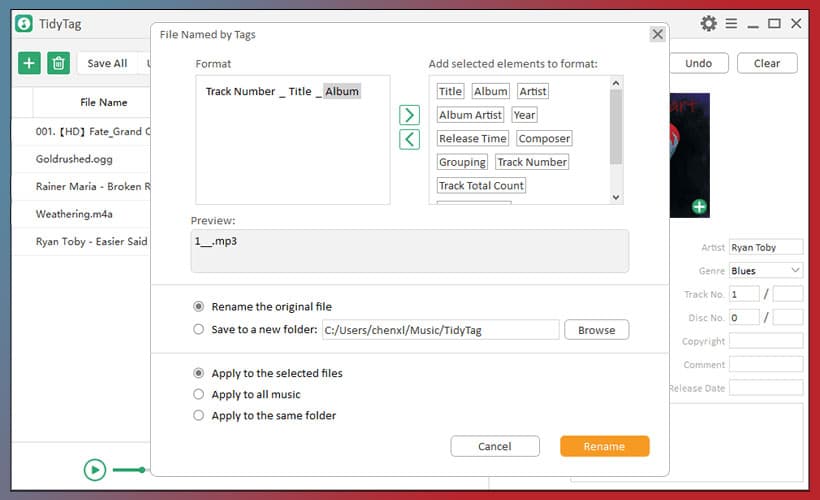Select Track Total Count tag element
The height and width of the screenshot is (500, 820).
481,186
